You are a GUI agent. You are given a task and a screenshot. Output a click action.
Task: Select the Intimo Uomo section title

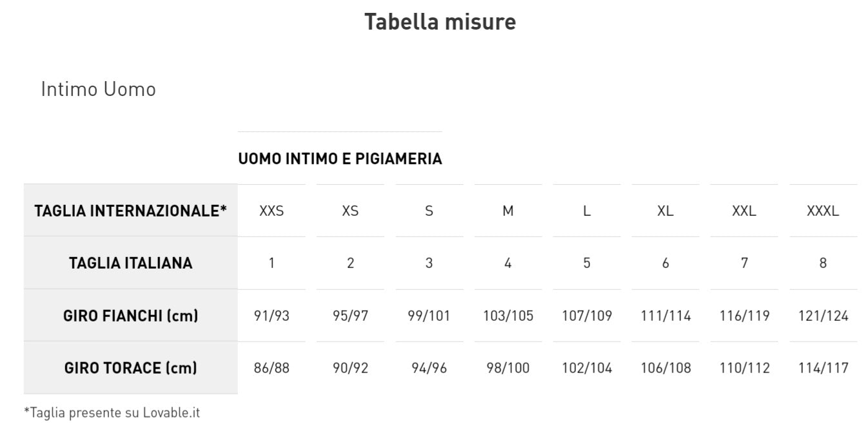pos(98,89)
